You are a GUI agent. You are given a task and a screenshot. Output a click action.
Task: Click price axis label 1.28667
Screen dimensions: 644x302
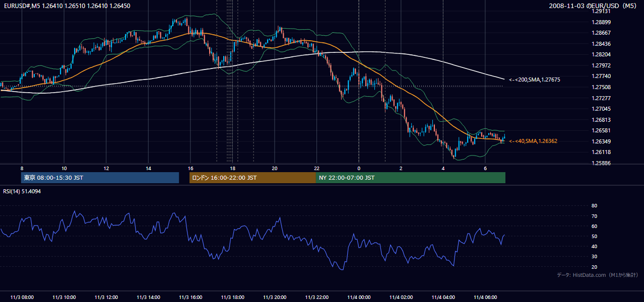601,33
